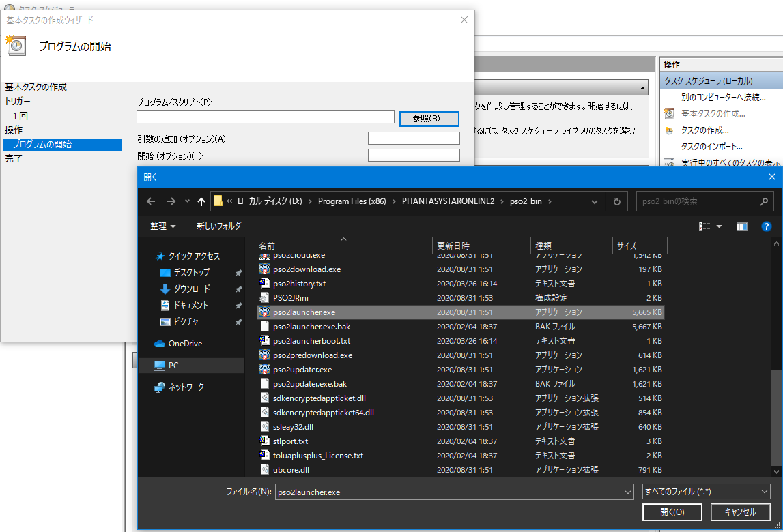Open デスクトップ in navigation pane
Viewport: 783px width, 532px height.
click(x=191, y=273)
